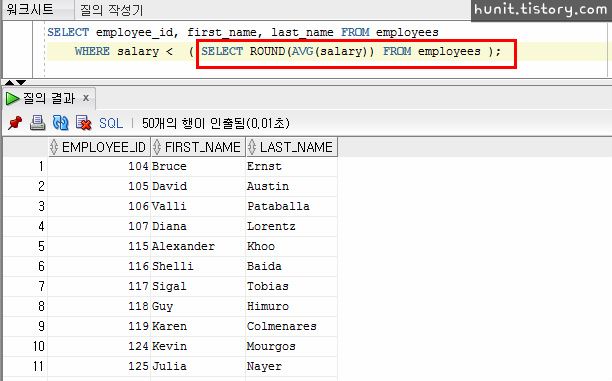Select last name cell Austin
The width and height of the screenshot is (612, 381).
(291, 186)
